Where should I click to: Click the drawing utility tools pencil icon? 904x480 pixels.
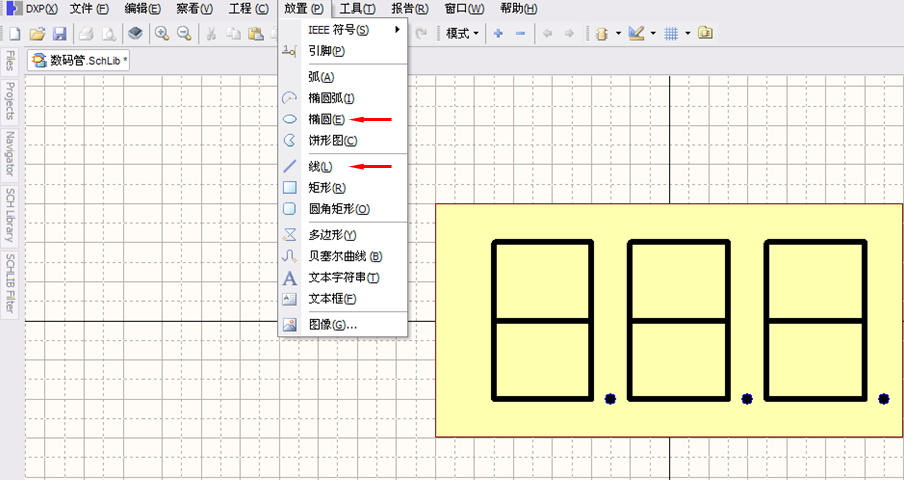tap(636, 34)
